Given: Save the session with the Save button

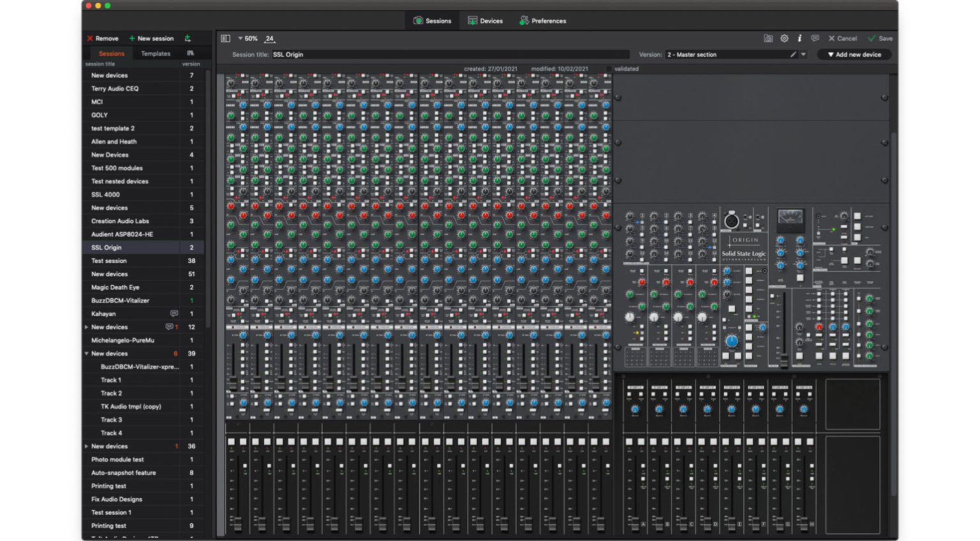Looking at the screenshot, I should pos(881,38).
